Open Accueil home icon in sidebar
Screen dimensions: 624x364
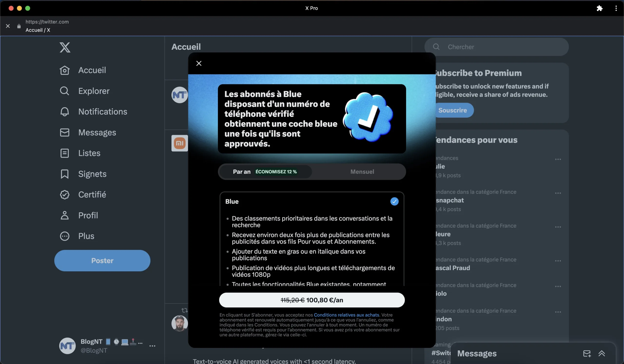pos(65,70)
